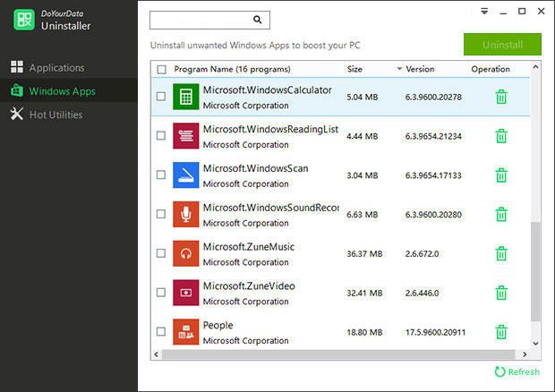Delete Microsoft.WindowsScan with its trash icon
Viewport: 555px width, 392px height.
[x=501, y=175]
